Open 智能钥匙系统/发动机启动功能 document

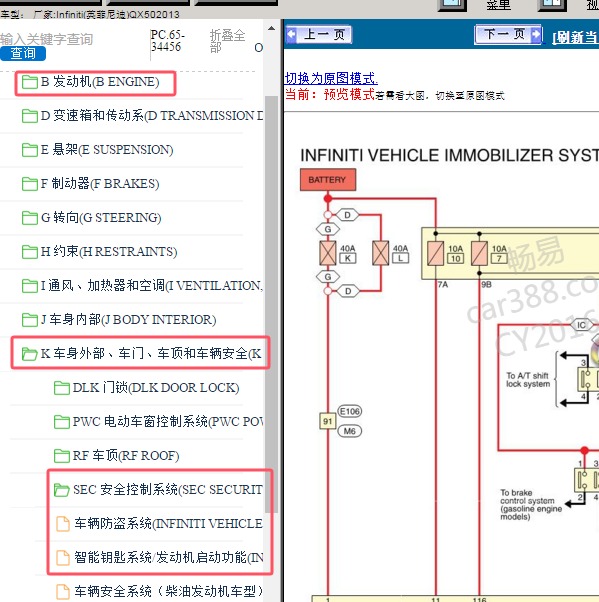[169, 557]
